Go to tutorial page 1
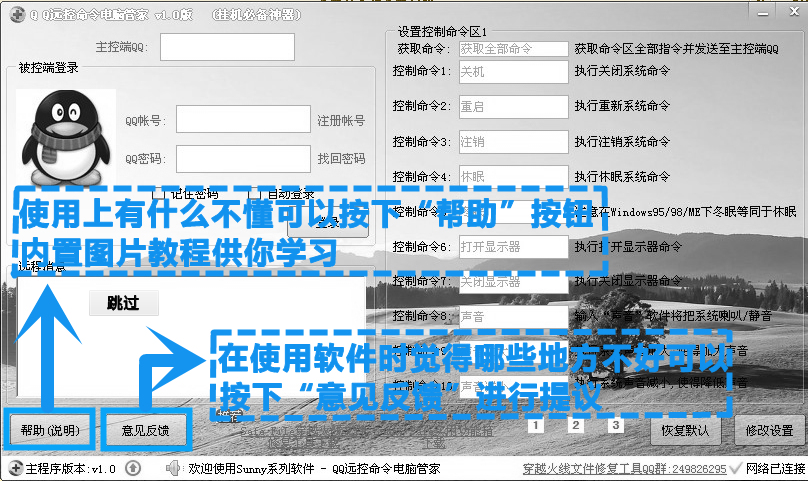The image size is (808, 481). (x=535, y=426)
